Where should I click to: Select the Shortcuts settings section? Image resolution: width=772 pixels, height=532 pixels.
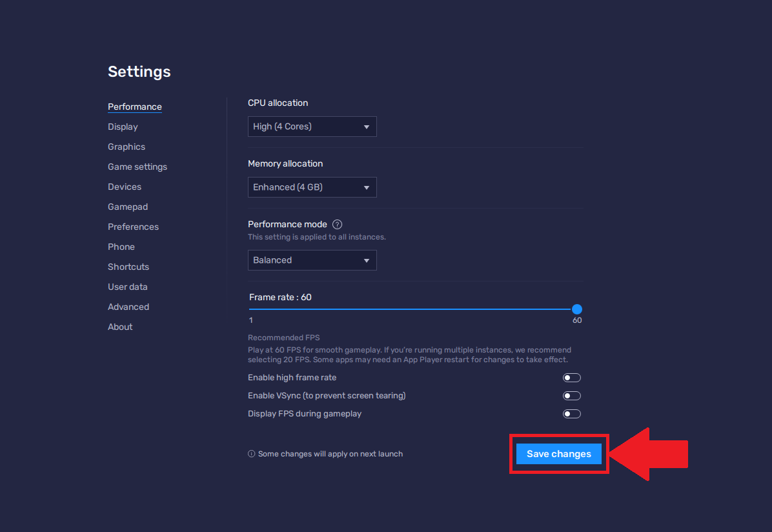128,267
